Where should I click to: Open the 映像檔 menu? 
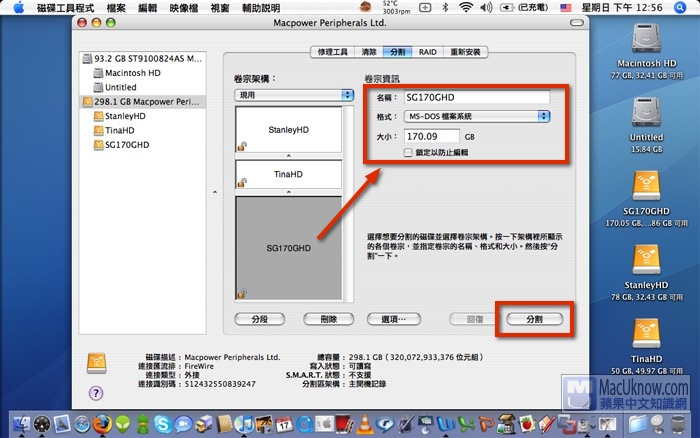[x=184, y=8]
